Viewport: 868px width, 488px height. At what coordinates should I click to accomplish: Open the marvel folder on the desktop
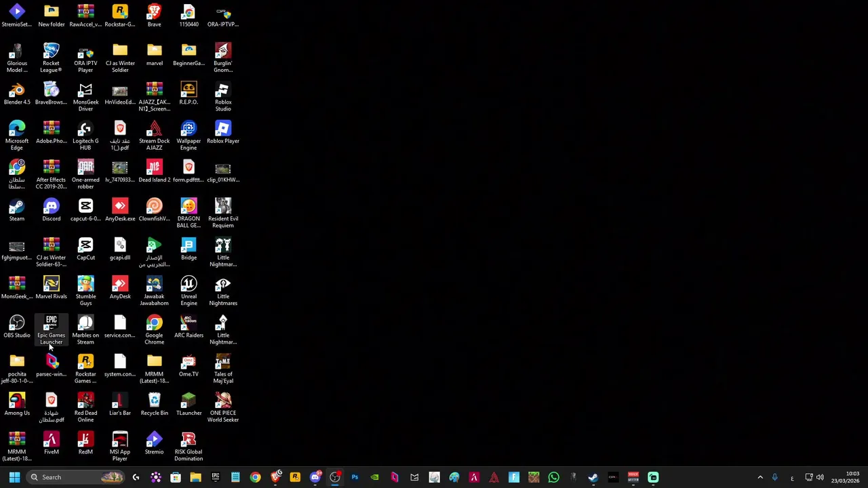pos(154,54)
